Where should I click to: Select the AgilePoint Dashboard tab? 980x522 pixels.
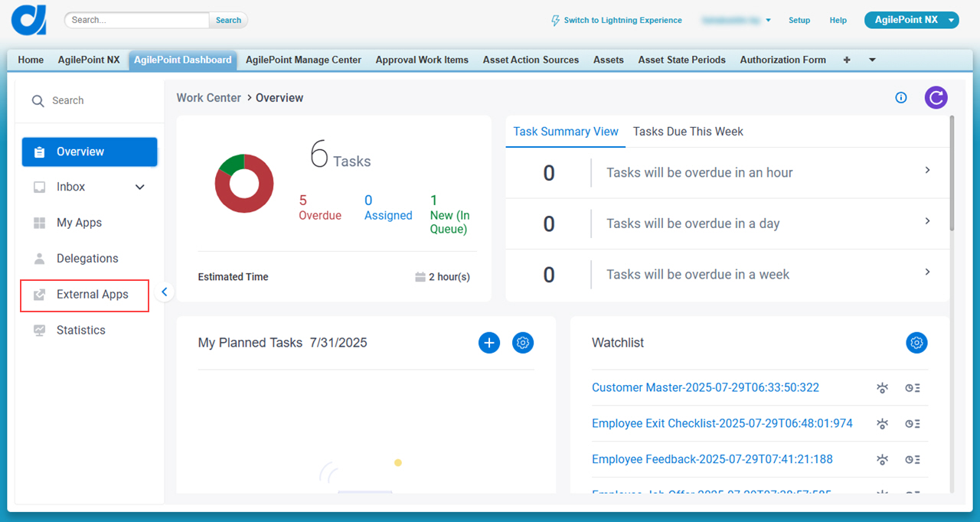coord(182,60)
